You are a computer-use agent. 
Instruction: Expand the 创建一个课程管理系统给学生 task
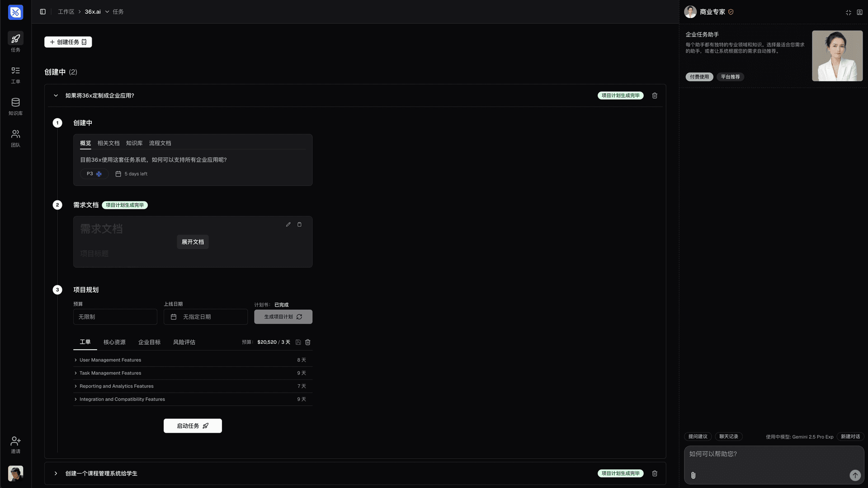point(56,473)
